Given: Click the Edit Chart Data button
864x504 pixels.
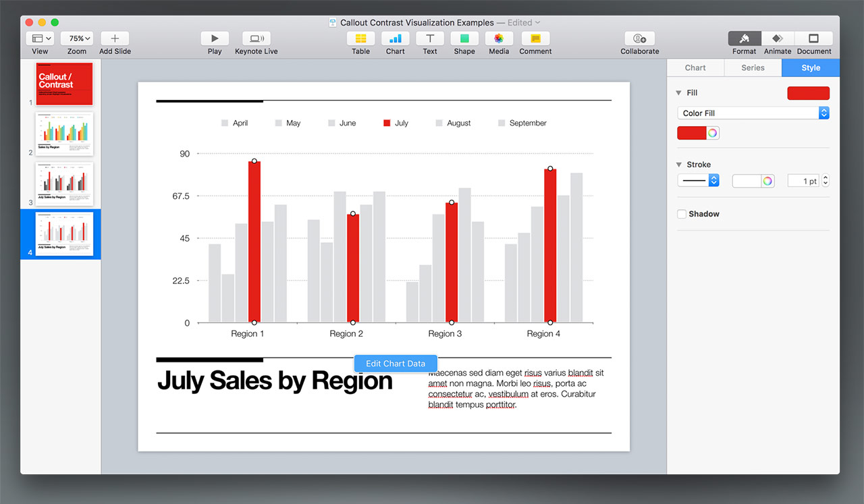Looking at the screenshot, I should (396, 364).
